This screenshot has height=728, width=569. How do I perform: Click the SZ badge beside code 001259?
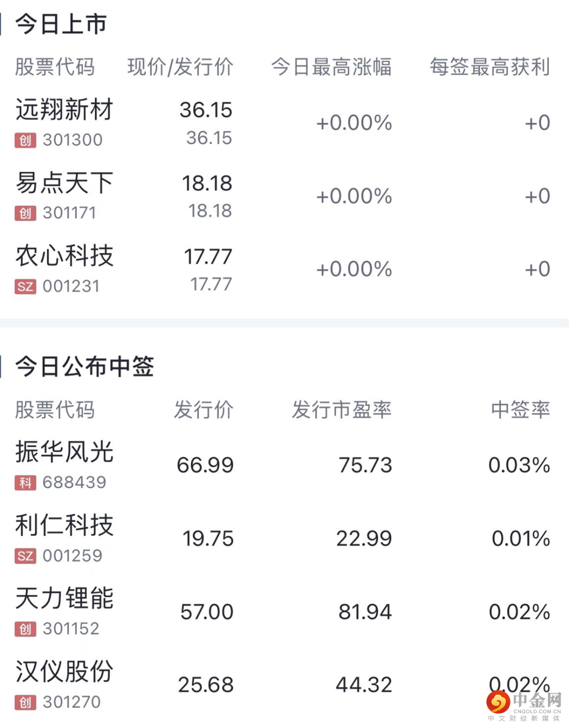point(25,556)
